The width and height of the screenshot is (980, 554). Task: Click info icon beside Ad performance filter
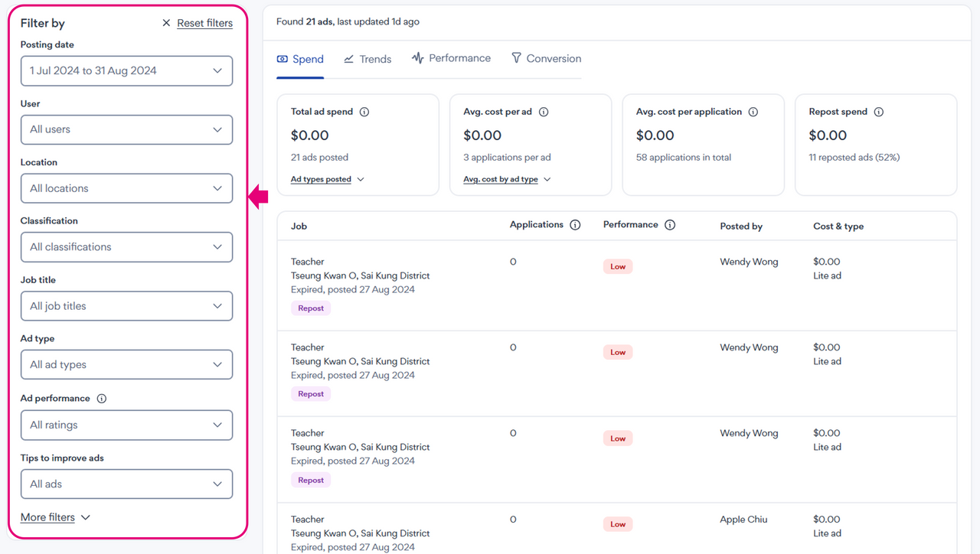102,399
